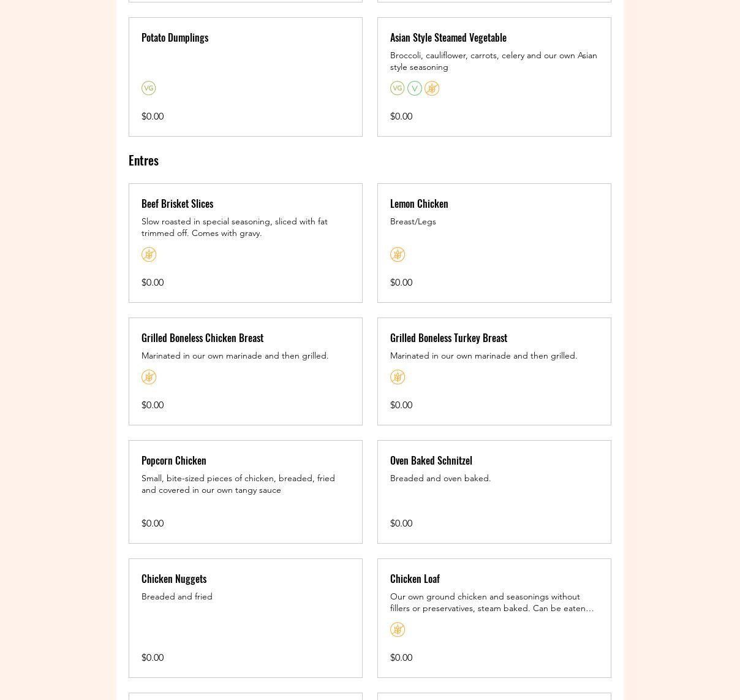Click the Chicken Loaf title
Viewport: 740px width, 700px height.
415,579
